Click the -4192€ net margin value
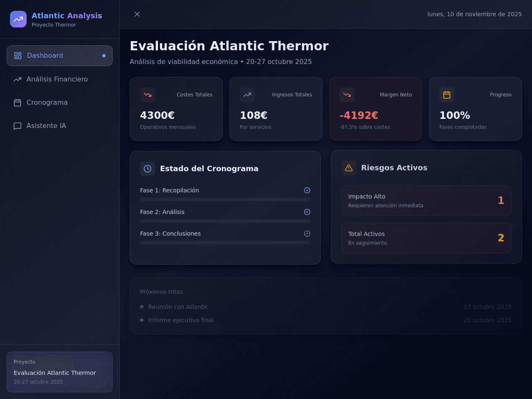This screenshot has height=399, width=532. tap(359, 115)
